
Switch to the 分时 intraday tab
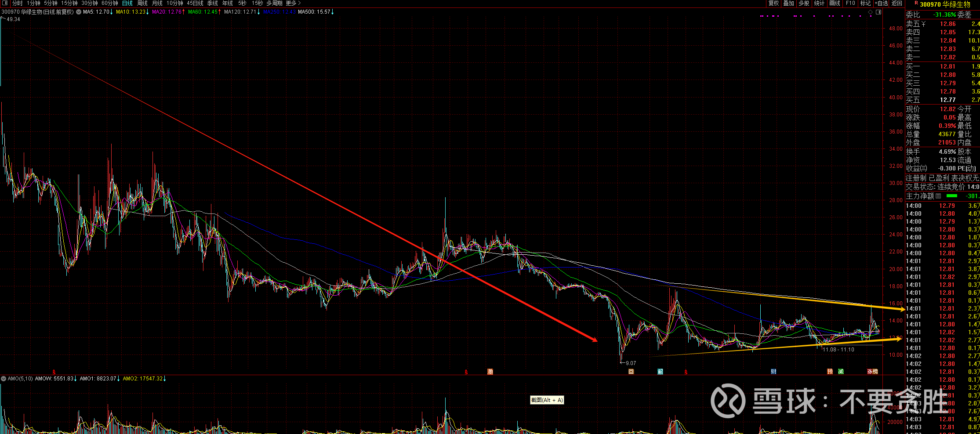pyautogui.click(x=18, y=4)
